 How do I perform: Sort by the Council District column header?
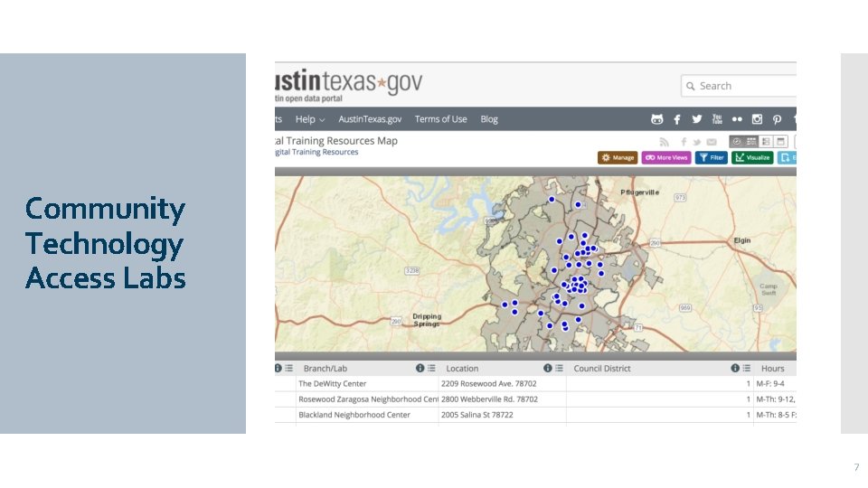pos(602,369)
